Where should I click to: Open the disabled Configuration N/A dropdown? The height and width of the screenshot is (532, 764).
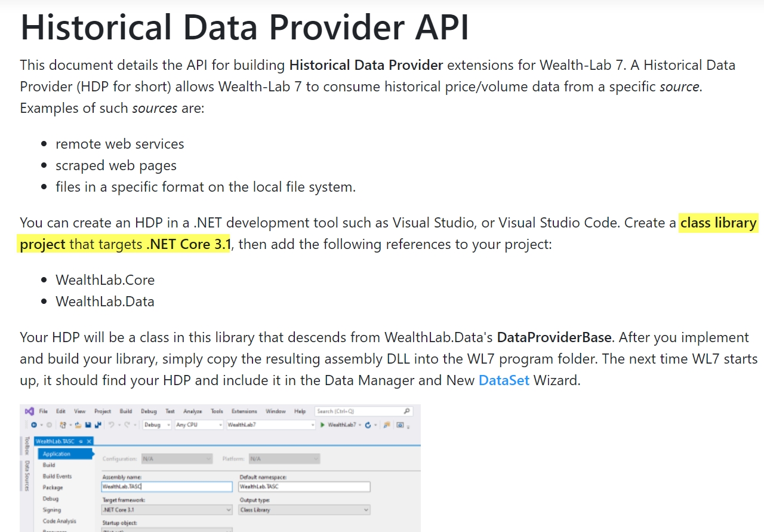tap(177, 459)
